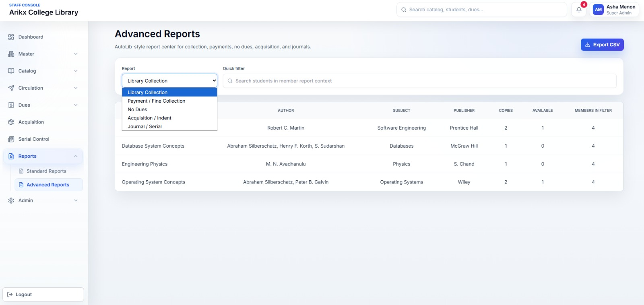The height and width of the screenshot is (305, 644).
Task: Click the AM user avatar badge
Action: pos(598,10)
